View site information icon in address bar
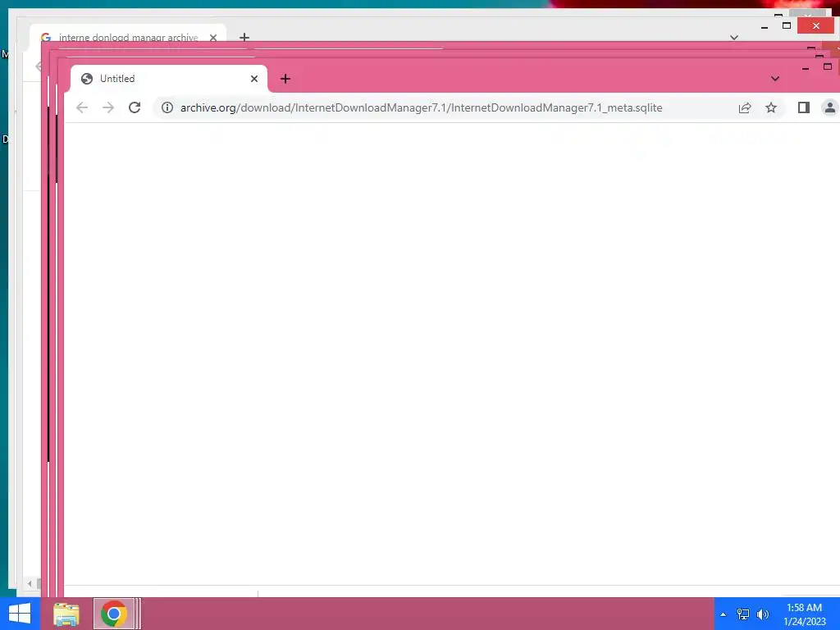The image size is (840, 630). coord(167,107)
